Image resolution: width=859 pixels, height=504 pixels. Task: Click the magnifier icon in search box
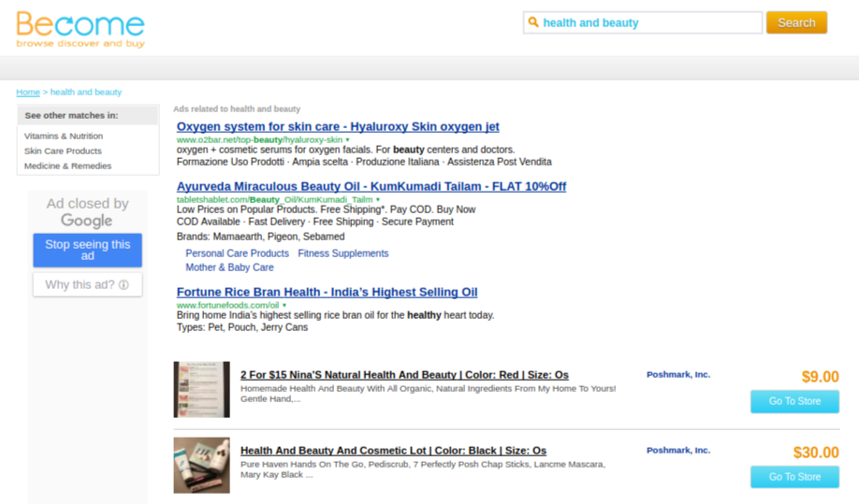click(533, 22)
